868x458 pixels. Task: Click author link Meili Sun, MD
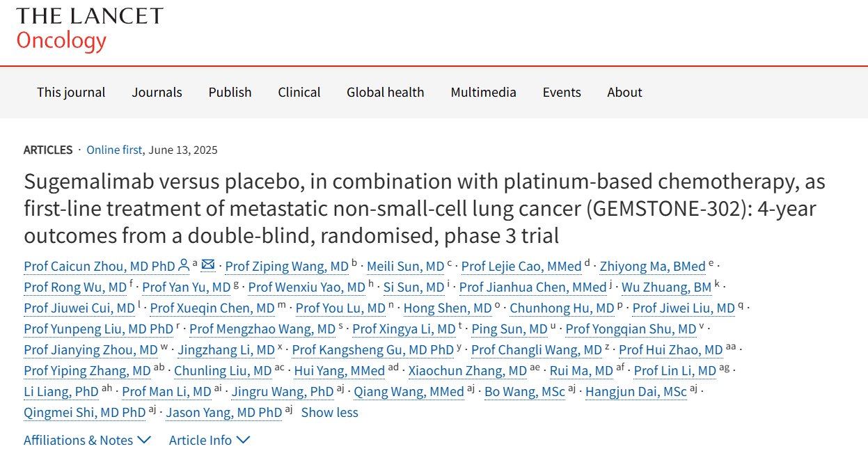(405, 266)
